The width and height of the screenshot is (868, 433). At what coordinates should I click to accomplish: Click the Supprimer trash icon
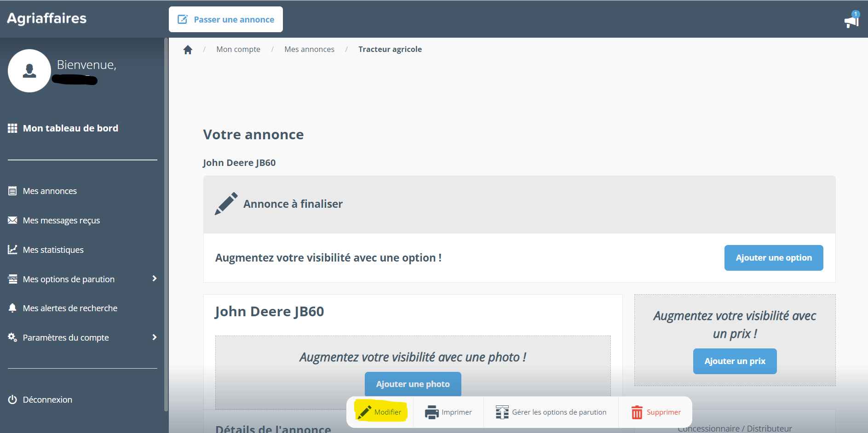(x=637, y=412)
